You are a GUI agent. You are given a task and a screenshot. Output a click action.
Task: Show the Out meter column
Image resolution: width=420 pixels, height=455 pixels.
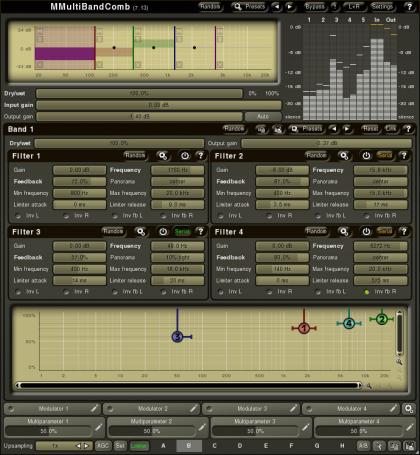coord(391,20)
